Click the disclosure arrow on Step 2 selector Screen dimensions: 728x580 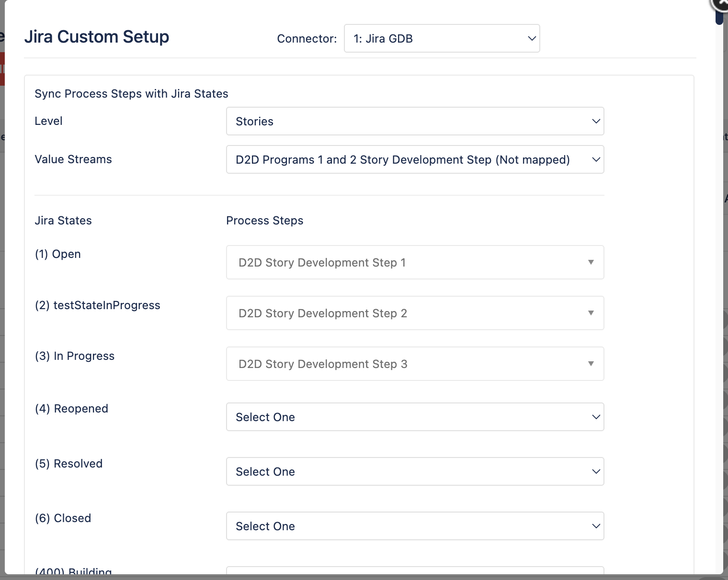[591, 313]
